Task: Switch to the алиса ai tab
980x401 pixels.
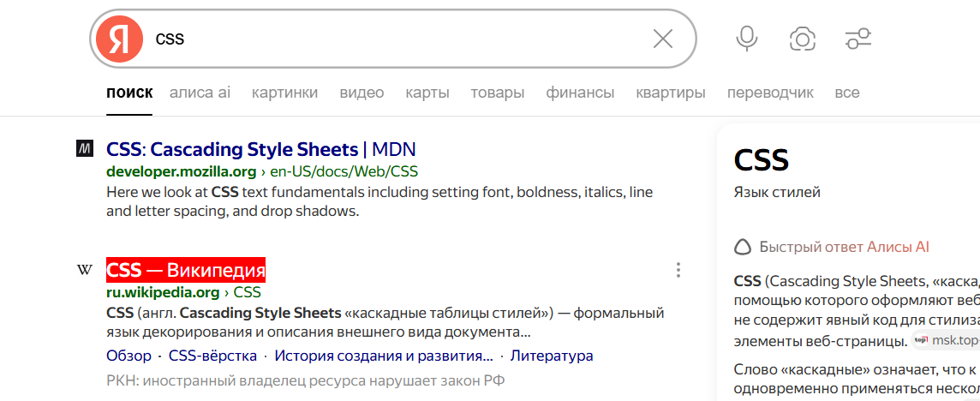Action: (200, 93)
